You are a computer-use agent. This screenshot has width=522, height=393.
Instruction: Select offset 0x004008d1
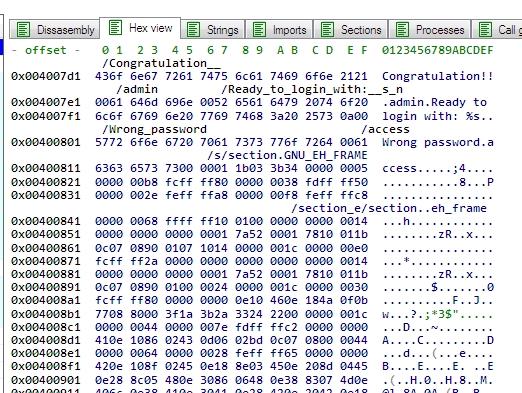46,340
